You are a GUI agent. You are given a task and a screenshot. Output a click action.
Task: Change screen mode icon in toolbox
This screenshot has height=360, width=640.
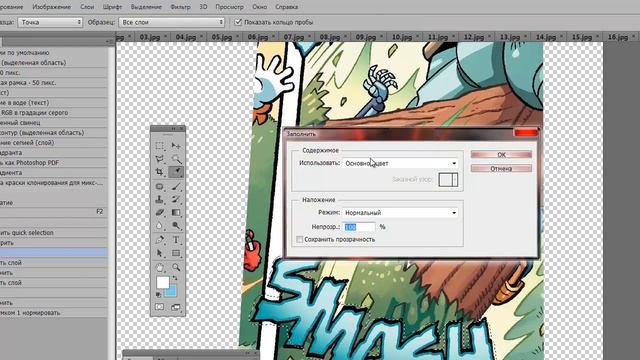176,307
